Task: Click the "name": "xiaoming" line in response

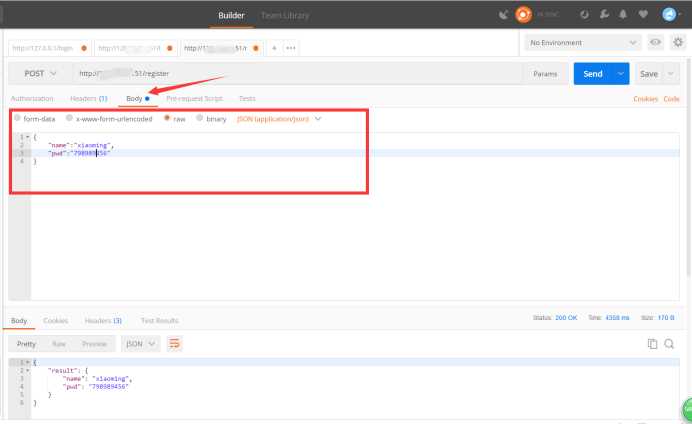Action: pyautogui.click(x=97, y=379)
